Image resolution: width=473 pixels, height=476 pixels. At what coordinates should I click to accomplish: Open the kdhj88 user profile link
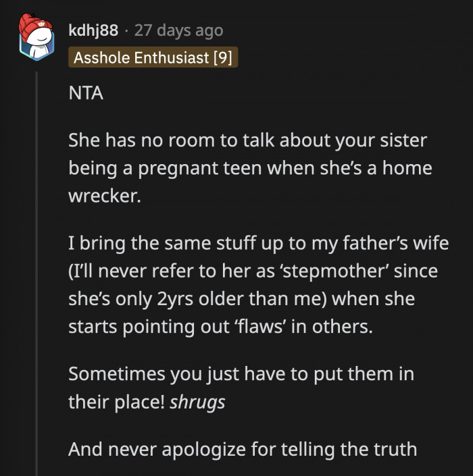[95, 30]
